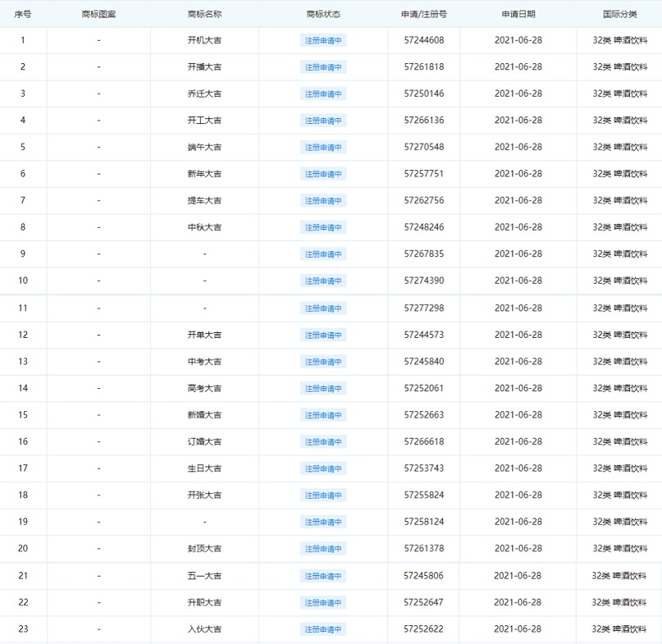Click the 32类 啤酒饮料 cell for 五一大吉
The height and width of the screenshot is (644, 662).
tap(619, 576)
